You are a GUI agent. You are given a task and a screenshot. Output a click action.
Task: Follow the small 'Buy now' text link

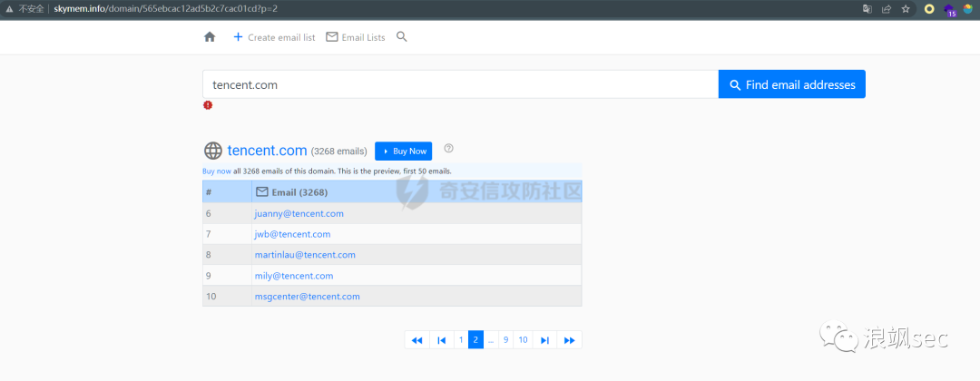(x=216, y=171)
